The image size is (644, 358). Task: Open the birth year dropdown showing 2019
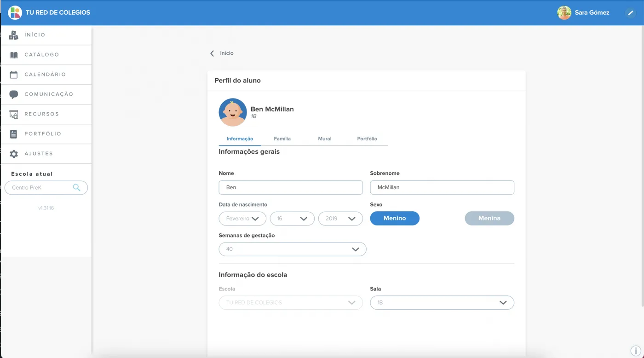(x=340, y=219)
